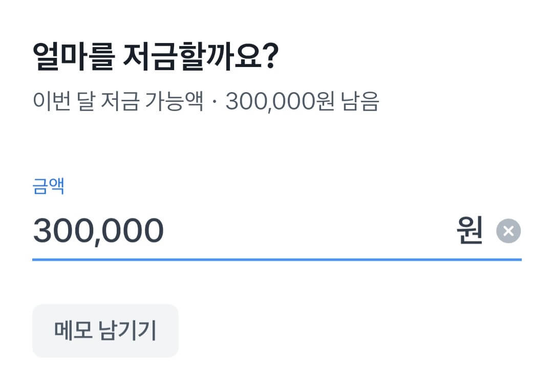This screenshot has width=553, height=392.
Task: Click the 원 currency label
Action: 470,230
